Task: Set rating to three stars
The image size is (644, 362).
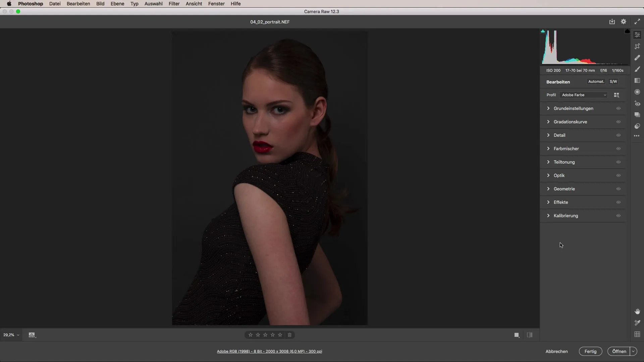Action: [265, 335]
